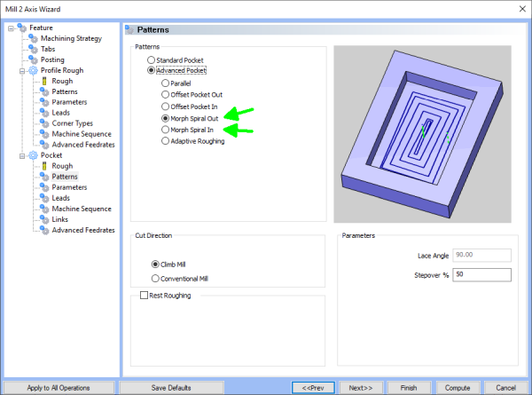Image resolution: width=532 pixels, height=395 pixels.
Task: Set cut direction to Conventional Mill
Action: tap(155, 279)
